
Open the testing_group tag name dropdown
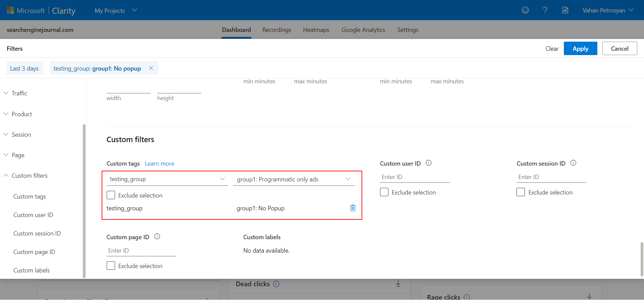[167, 179]
